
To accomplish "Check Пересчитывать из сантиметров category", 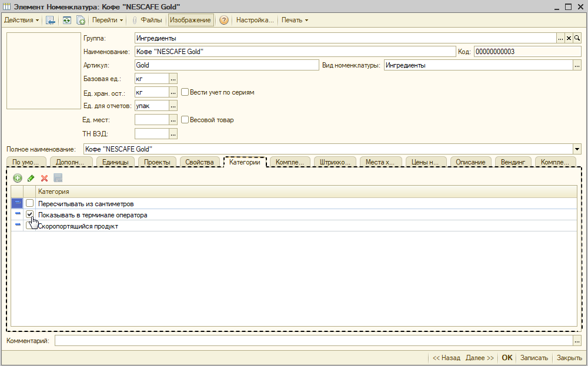I will pos(29,203).
